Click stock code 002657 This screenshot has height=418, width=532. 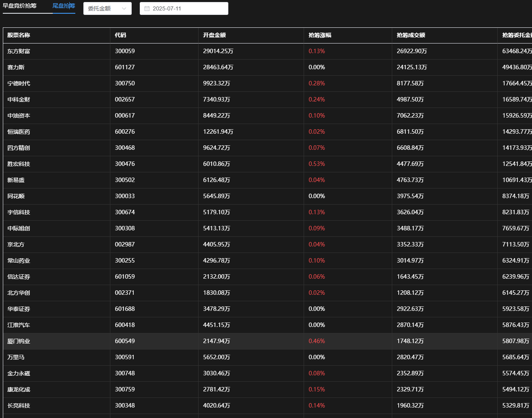click(x=125, y=99)
